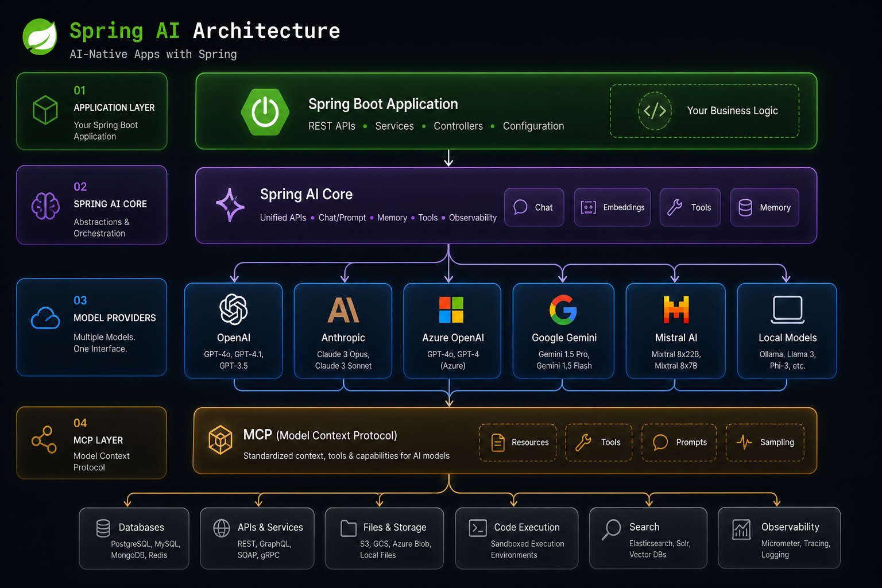Click 'Sandboxed Execution Environments' text
Screen dimensions: 882x588
click(528, 550)
